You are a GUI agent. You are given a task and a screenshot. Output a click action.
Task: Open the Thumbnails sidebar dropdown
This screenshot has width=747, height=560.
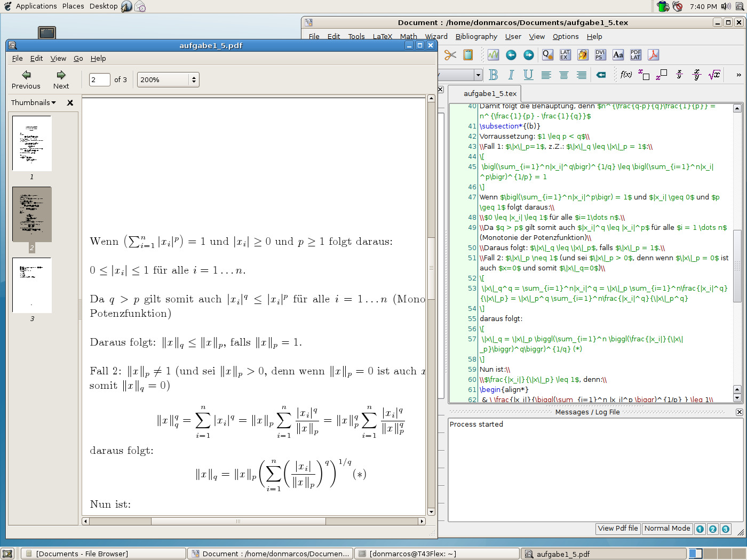[34, 102]
